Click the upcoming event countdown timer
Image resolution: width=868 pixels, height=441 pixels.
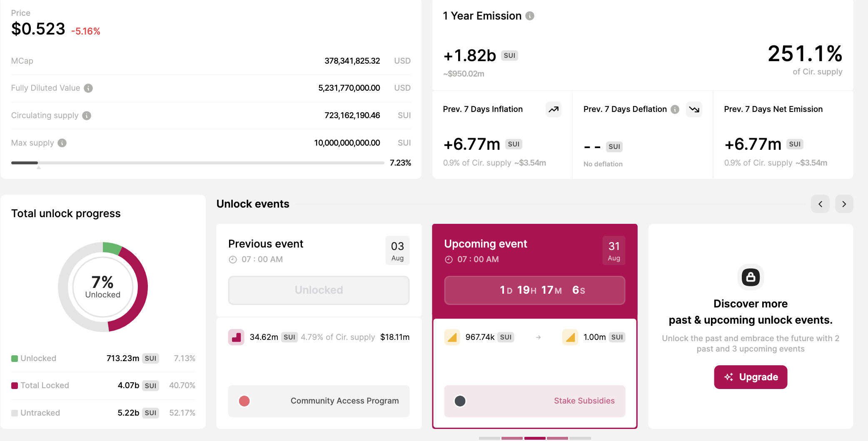click(535, 290)
